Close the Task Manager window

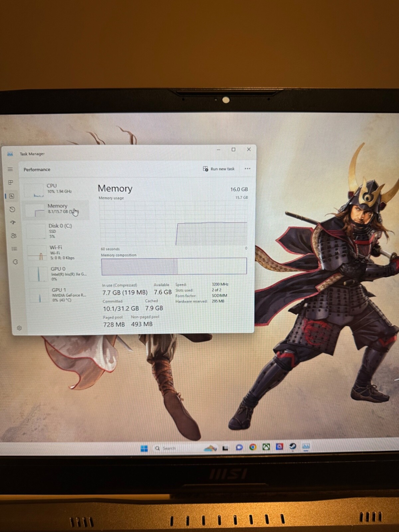[249, 149]
